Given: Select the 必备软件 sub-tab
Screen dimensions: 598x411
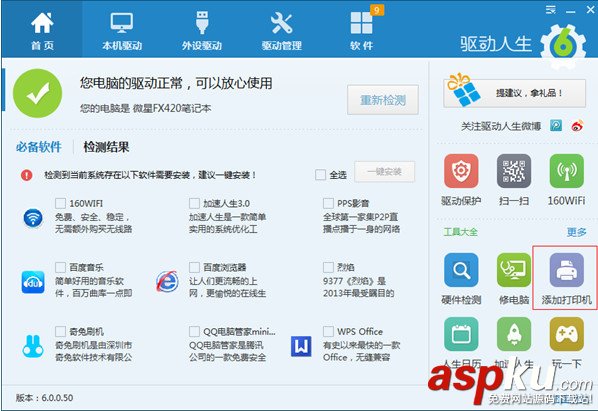Looking at the screenshot, I should (39, 147).
